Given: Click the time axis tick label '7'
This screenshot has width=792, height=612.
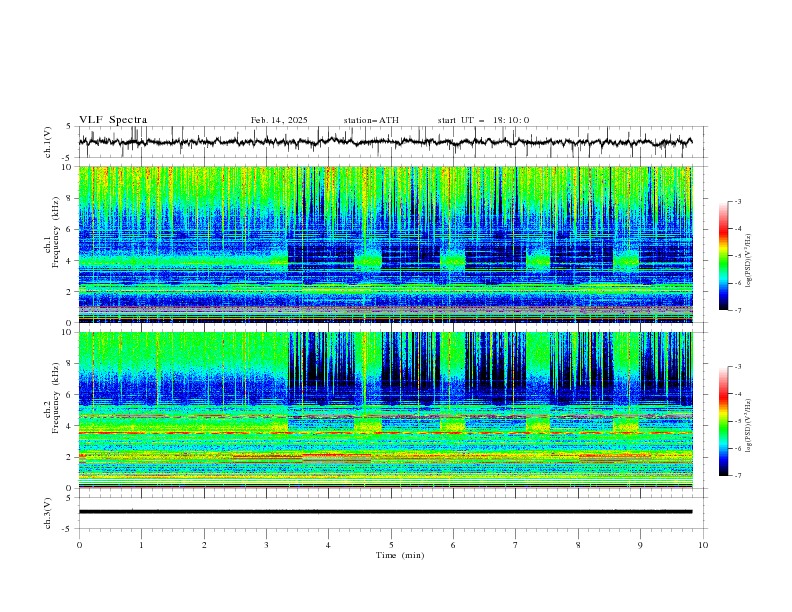Looking at the screenshot, I should tap(516, 545).
